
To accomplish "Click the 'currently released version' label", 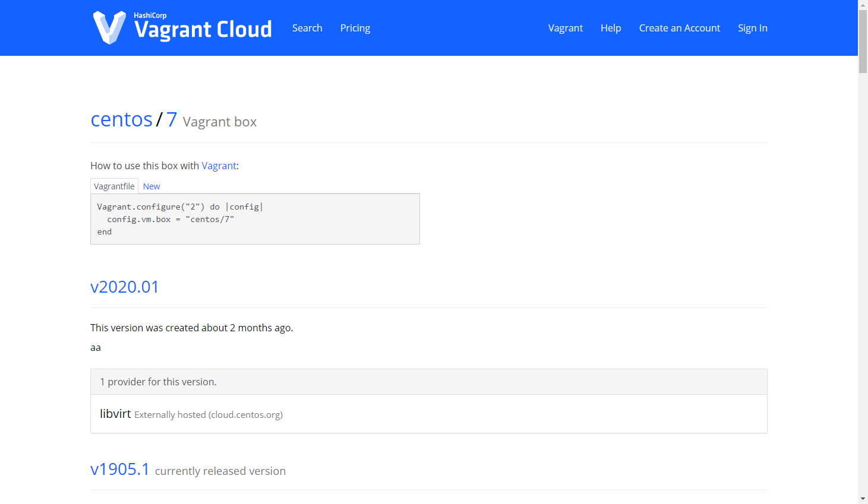I will tap(220, 471).
